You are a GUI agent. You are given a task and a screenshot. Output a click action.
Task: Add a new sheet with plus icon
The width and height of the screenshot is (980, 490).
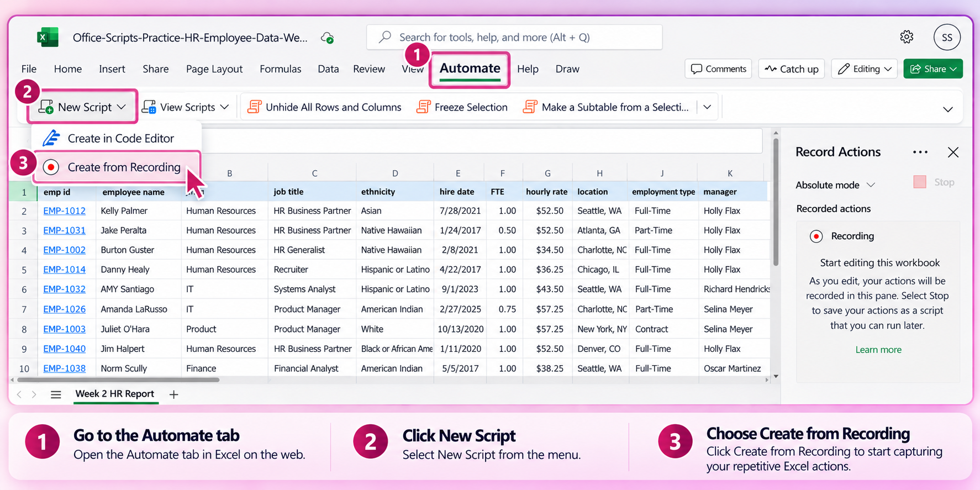coord(173,394)
